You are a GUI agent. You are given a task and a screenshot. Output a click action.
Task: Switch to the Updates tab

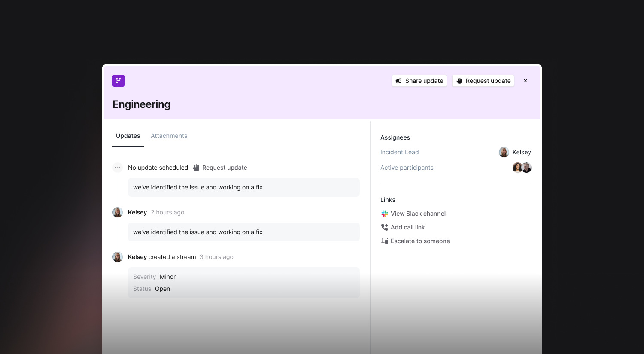click(128, 136)
